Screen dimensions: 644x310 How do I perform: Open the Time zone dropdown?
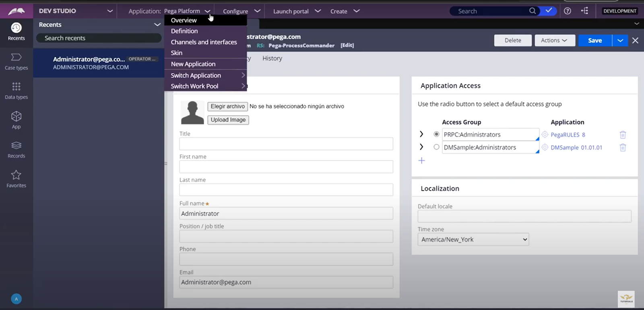473,239
